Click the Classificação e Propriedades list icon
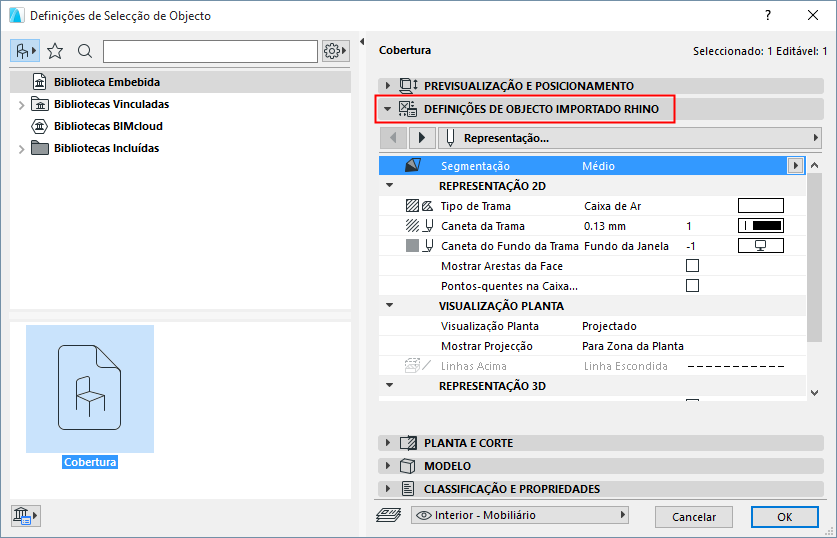The width and height of the screenshot is (837, 538). (x=408, y=488)
